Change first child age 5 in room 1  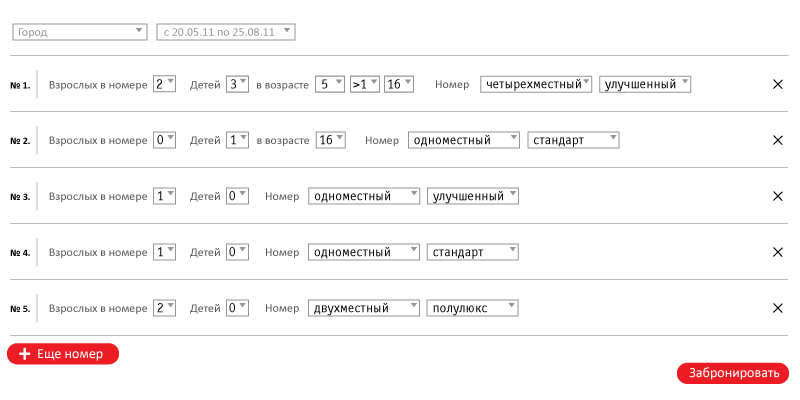point(329,85)
